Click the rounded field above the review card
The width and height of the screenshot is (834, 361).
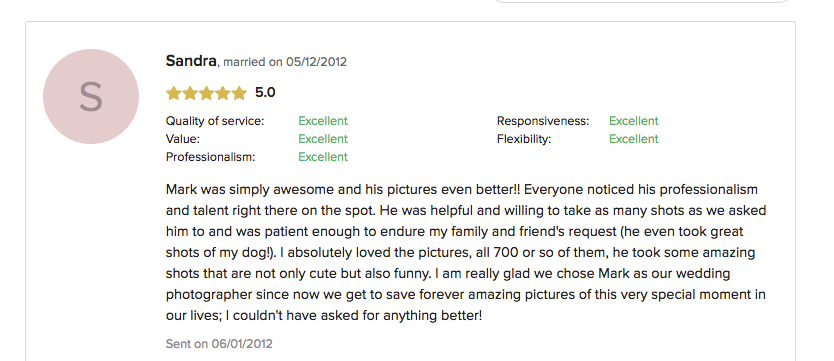pyautogui.click(x=641, y=2)
